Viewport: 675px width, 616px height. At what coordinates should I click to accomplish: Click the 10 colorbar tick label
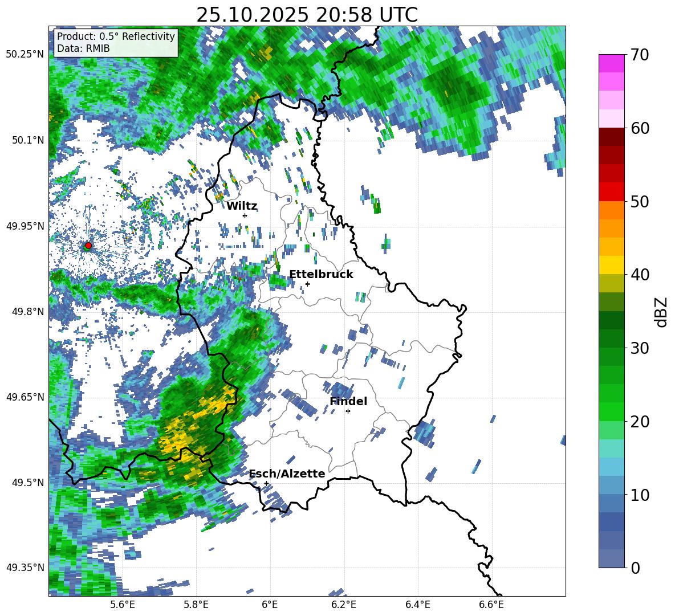pyautogui.click(x=639, y=494)
